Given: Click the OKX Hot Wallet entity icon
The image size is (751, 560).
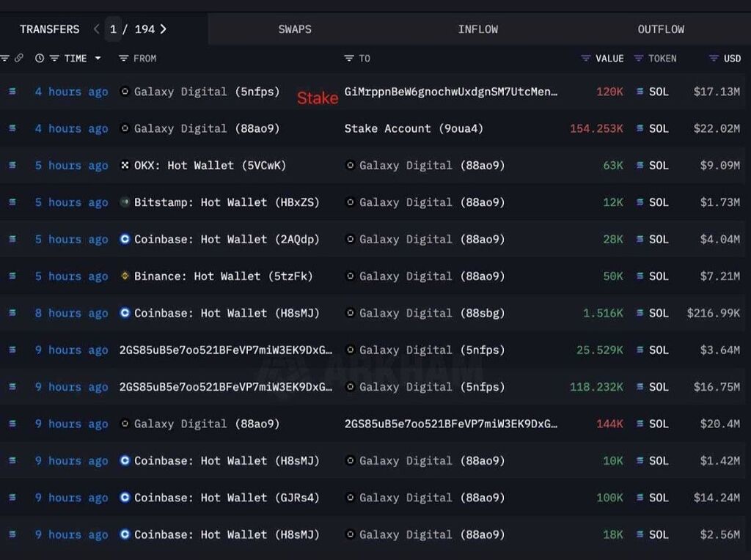Looking at the screenshot, I should [125, 166].
